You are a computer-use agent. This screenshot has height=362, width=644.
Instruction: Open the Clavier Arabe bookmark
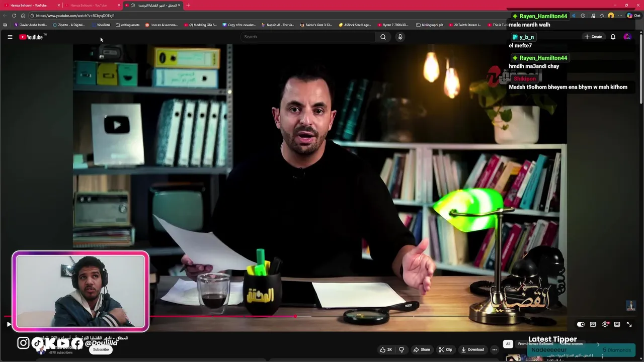(x=31, y=25)
